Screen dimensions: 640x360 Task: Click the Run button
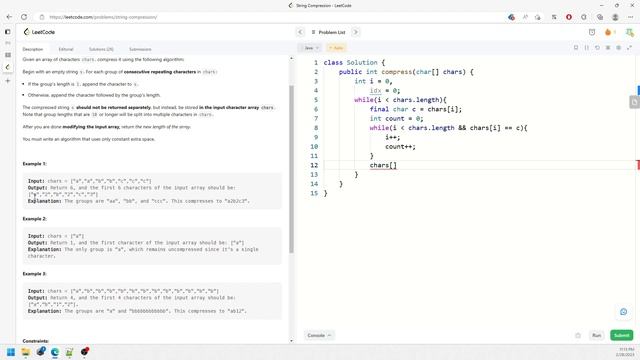(597, 336)
